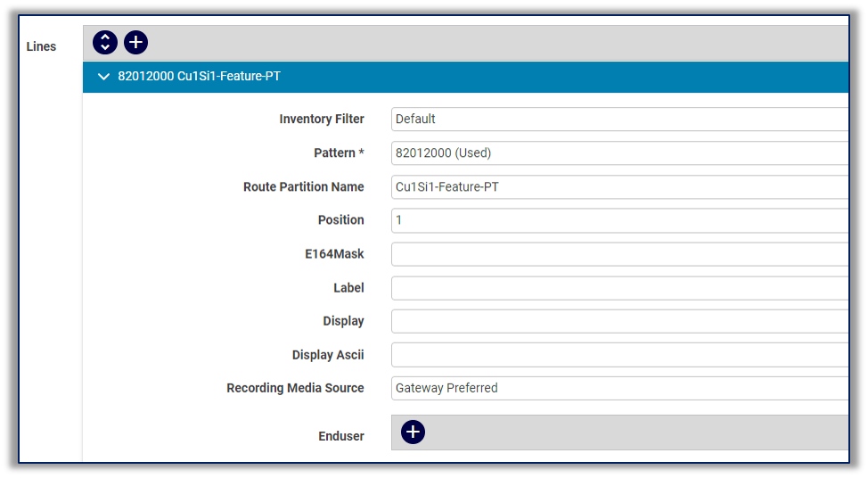The image size is (868, 478).
Task: Open the Pattern field showing 82012000 (Used)
Action: pyautogui.click(x=619, y=152)
